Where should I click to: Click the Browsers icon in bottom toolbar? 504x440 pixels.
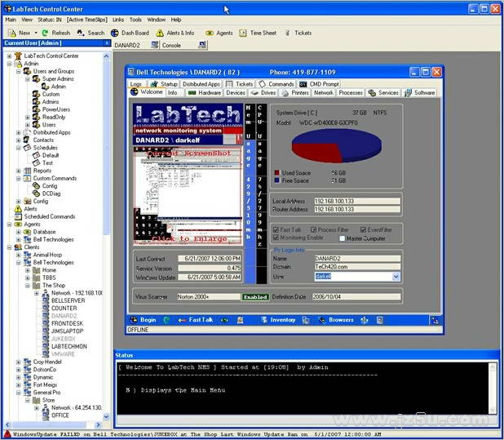pyautogui.click(x=322, y=320)
